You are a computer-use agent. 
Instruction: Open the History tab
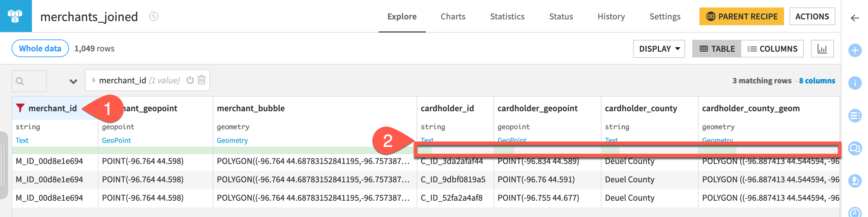[x=611, y=16]
